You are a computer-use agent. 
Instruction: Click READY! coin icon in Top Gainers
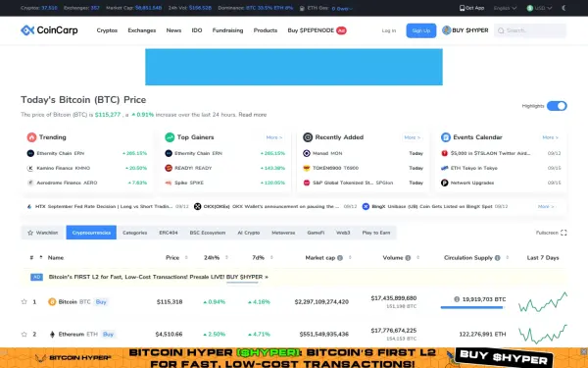pos(169,168)
